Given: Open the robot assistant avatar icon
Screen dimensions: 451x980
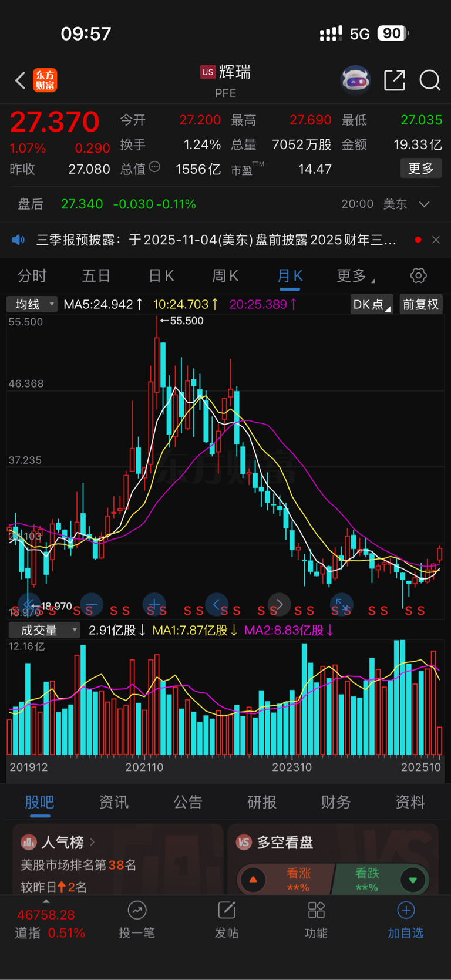Looking at the screenshot, I should pyautogui.click(x=356, y=80).
